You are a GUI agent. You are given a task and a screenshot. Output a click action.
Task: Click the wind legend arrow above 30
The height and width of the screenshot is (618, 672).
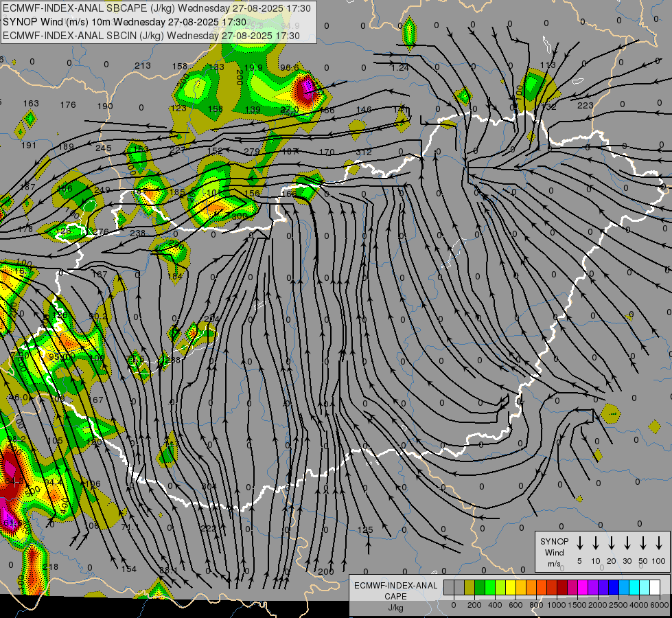pyautogui.click(x=627, y=543)
